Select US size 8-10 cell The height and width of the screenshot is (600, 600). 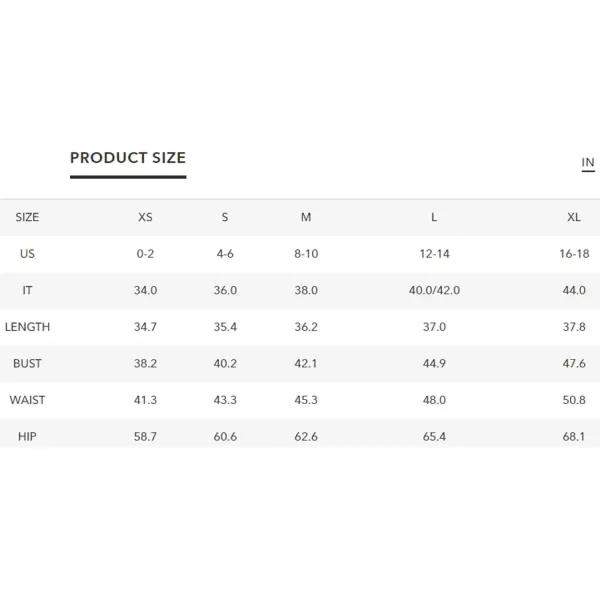[306, 254]
